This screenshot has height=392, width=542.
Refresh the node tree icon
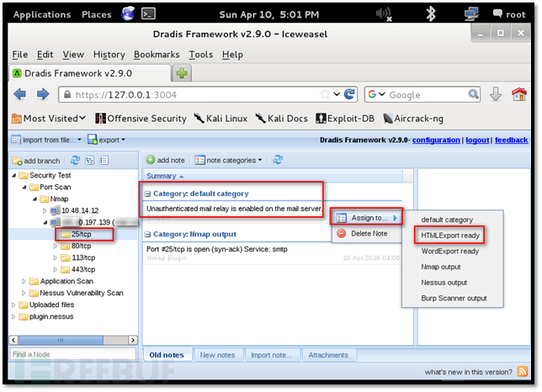pyautogui.click(x=75, y=161)
